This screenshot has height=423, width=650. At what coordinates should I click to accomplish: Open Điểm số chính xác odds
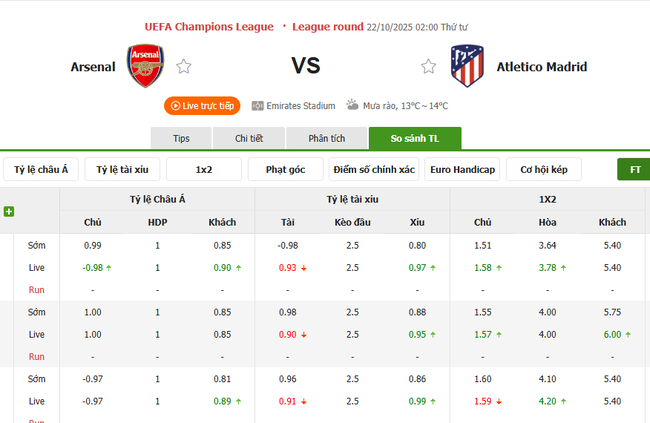click(374, 170)
